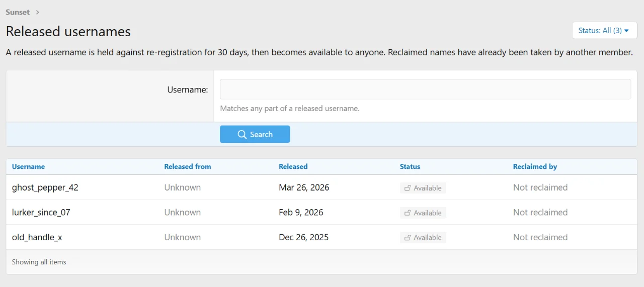Click the breadcrumb chevron after Sunset
The image size is (644, 287).
pos(38,12)
